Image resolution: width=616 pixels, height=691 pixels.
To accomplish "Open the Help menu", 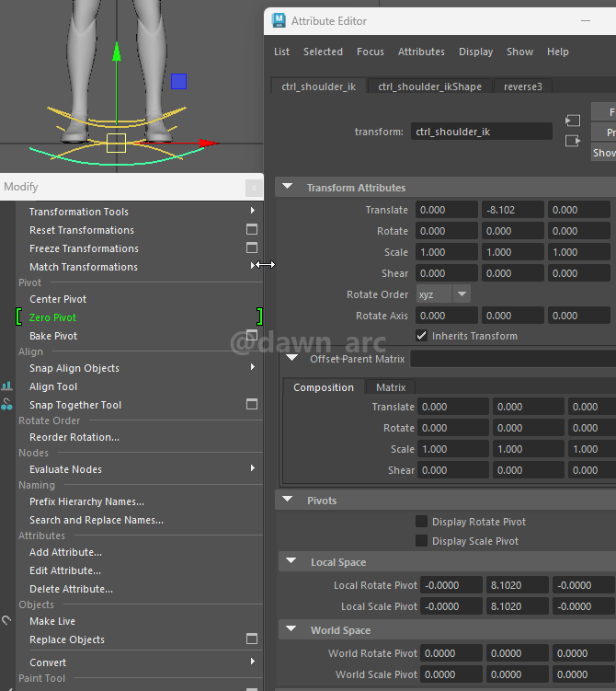I will [558, 52].
